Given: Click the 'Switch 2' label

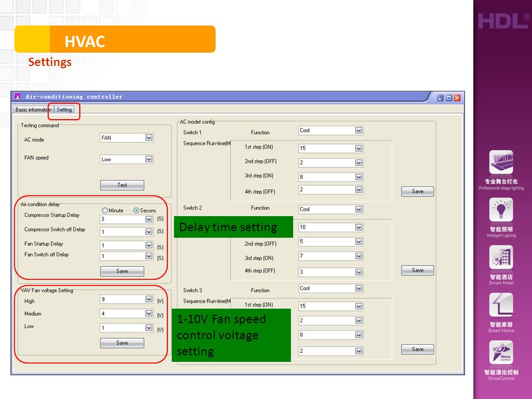Looking at the screenshot, I should (192, 208).
